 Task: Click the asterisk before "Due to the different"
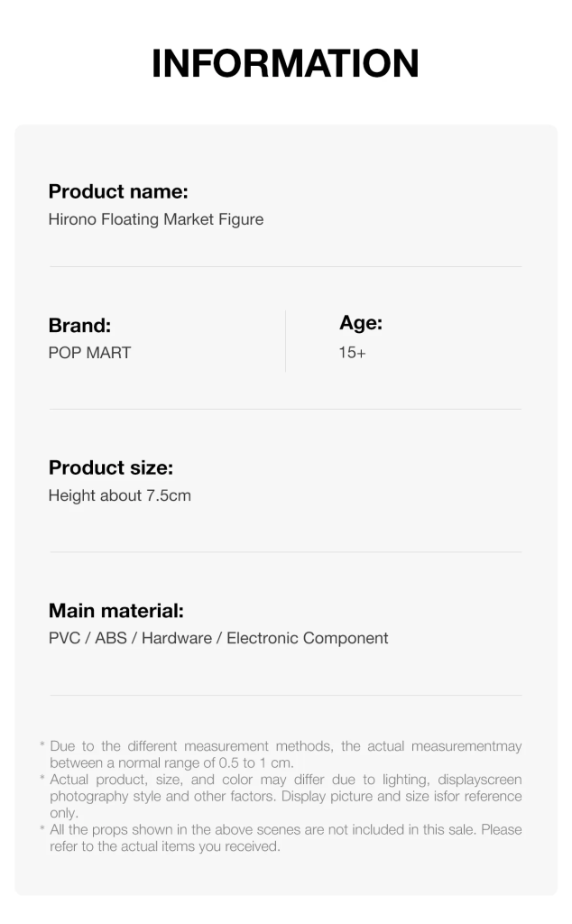tap(42, 744)
